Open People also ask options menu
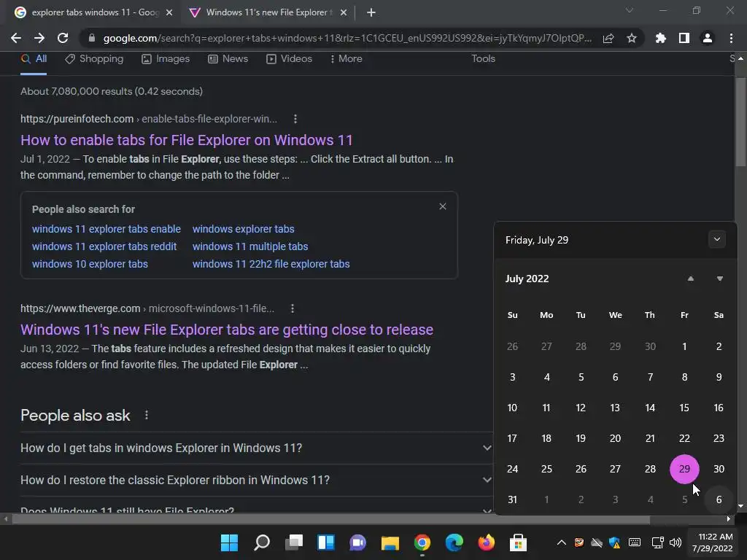Image resolution: width=747 pixels, height=560 pixels. [147, 415]
